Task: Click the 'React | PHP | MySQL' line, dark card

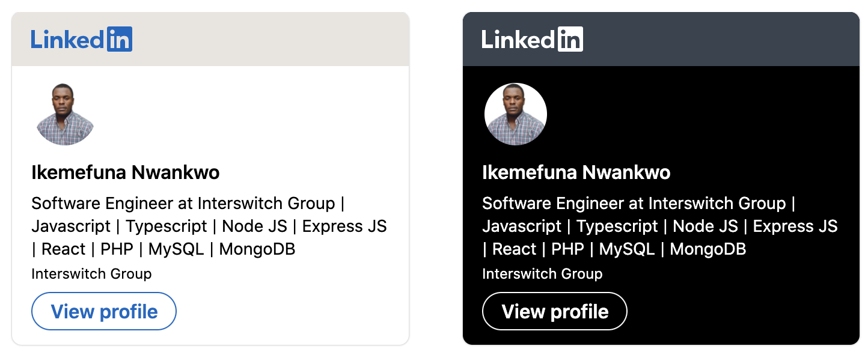Action: click(614, 249)
